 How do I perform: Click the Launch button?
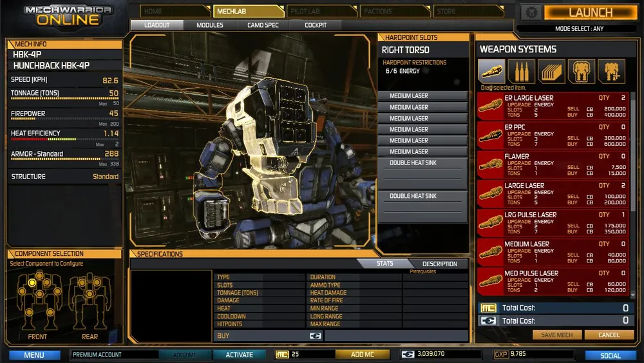coord(591,12)
